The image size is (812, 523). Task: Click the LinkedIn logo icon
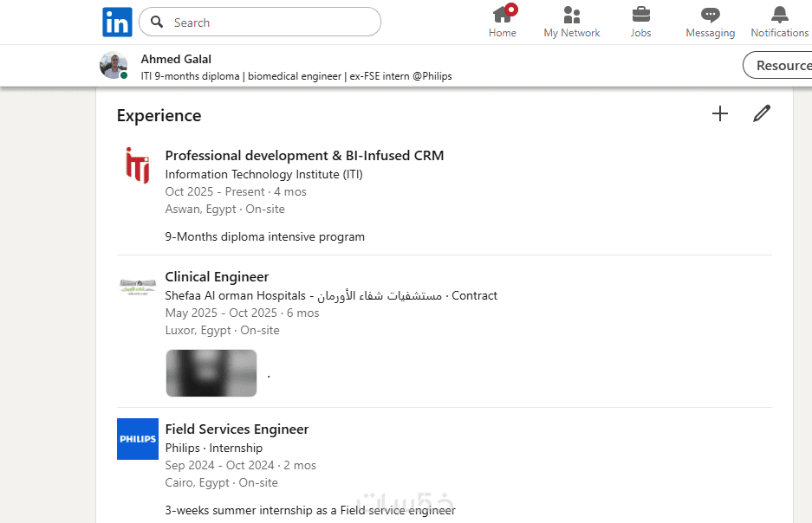(117, 22)
